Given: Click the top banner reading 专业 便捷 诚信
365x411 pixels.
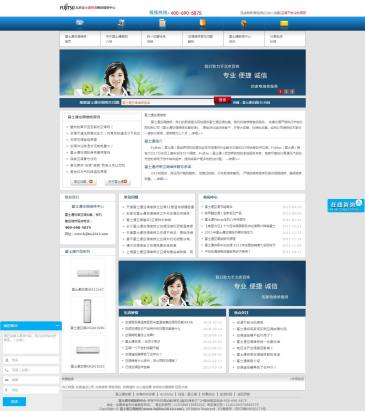Looking at the screenshot, I should point(183,73).
